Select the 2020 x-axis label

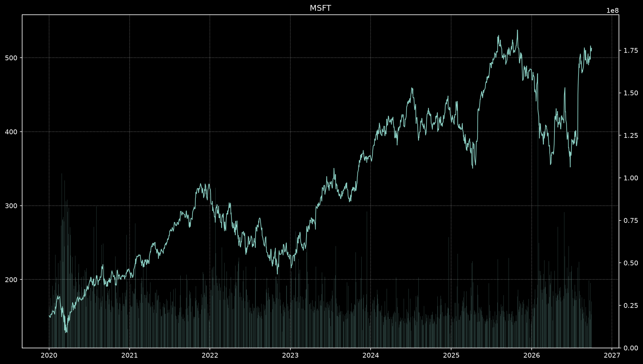49,355
